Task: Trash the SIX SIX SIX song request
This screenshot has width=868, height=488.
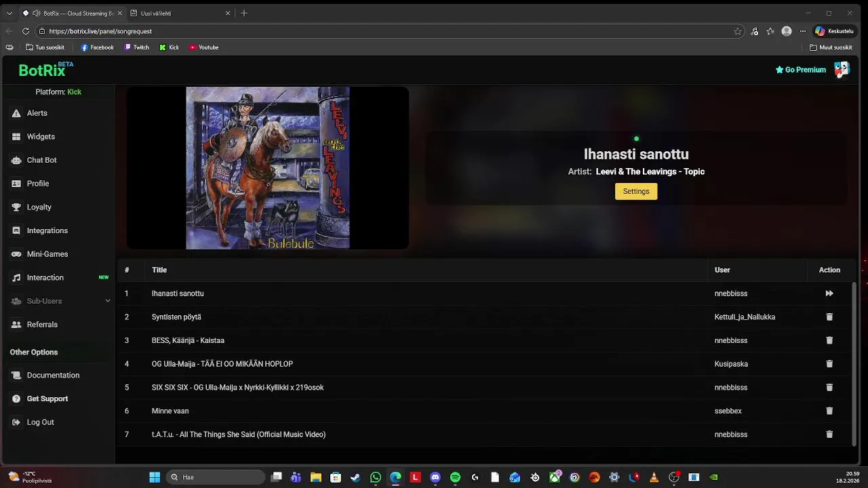Action: (x=829, y=388)
